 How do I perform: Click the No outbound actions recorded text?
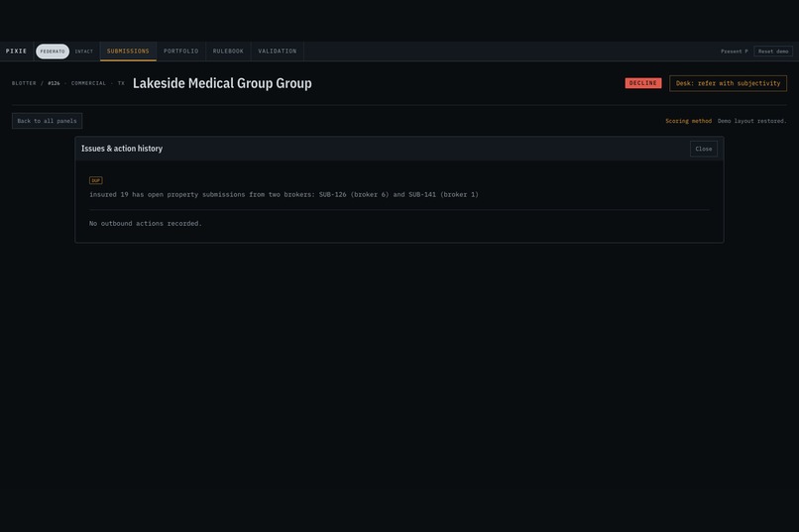[145, 224]
